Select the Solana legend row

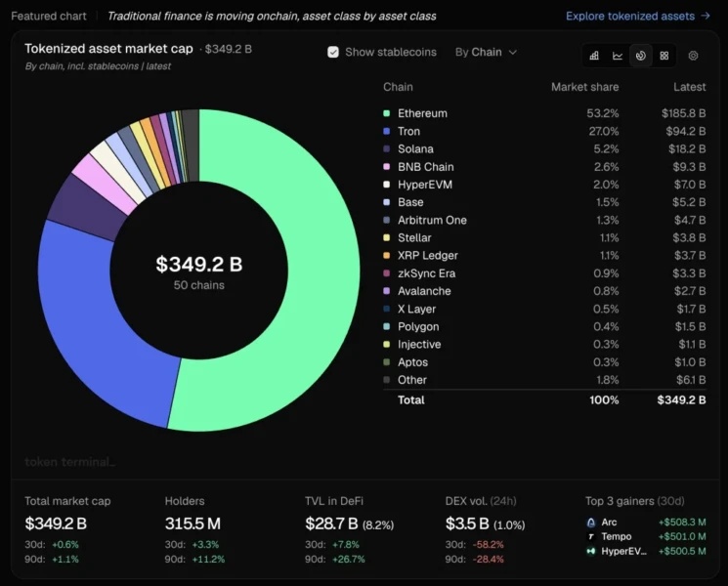544,148
